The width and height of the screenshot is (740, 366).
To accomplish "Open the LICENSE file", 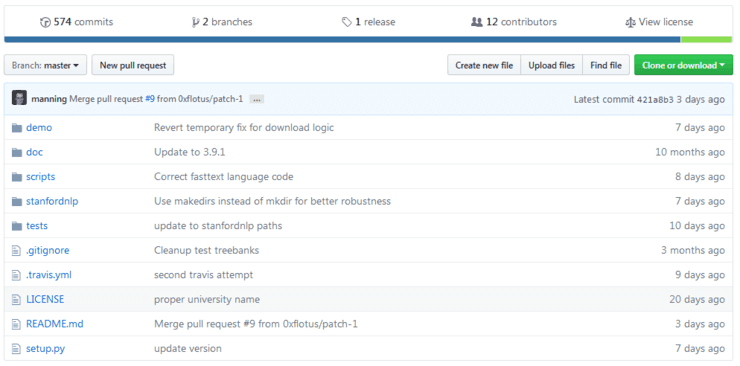I will (x=45, y=299).
